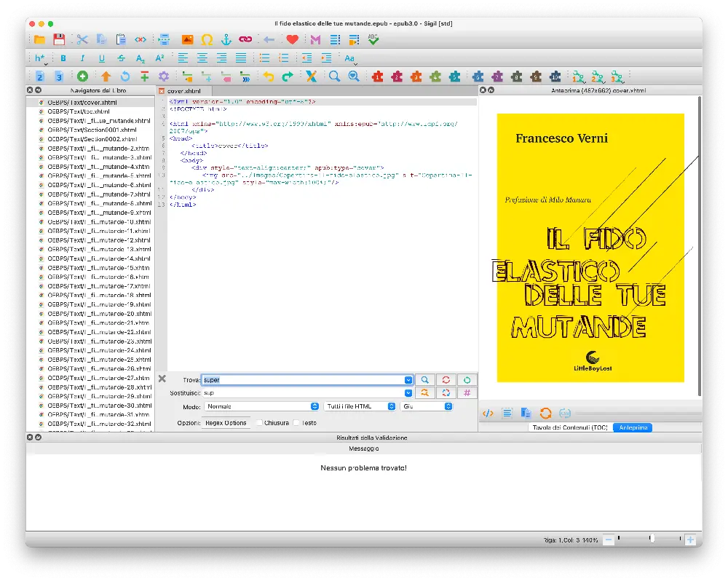
Task: Click the orange reload preview icon
Action: pos(545,414)
